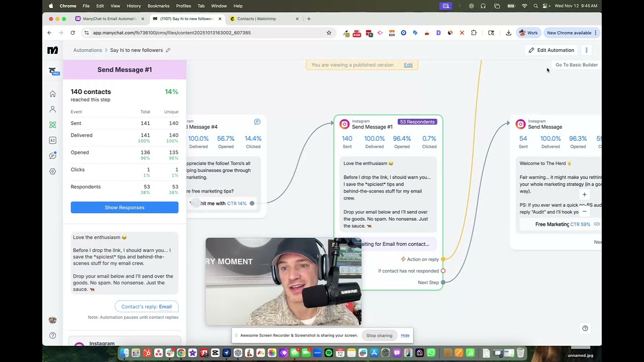Reload the page in Chrome

tap(72, 33)
